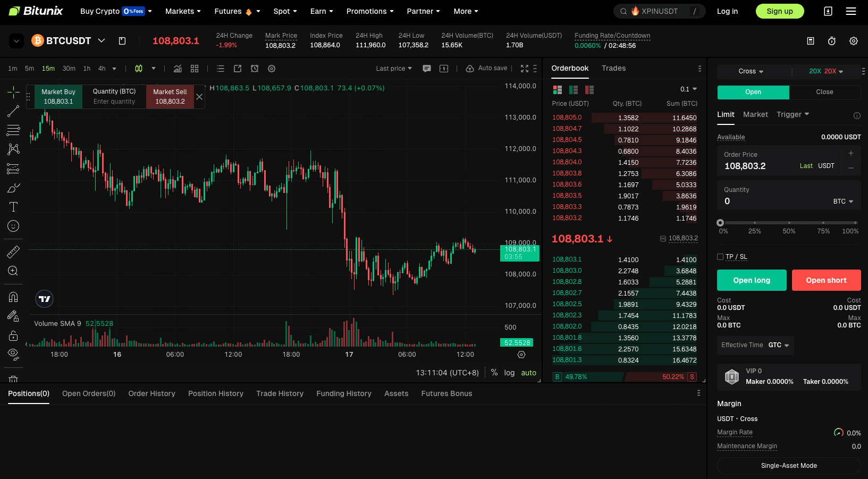
Task: Click the Log in link
Action: coord(727,11)
